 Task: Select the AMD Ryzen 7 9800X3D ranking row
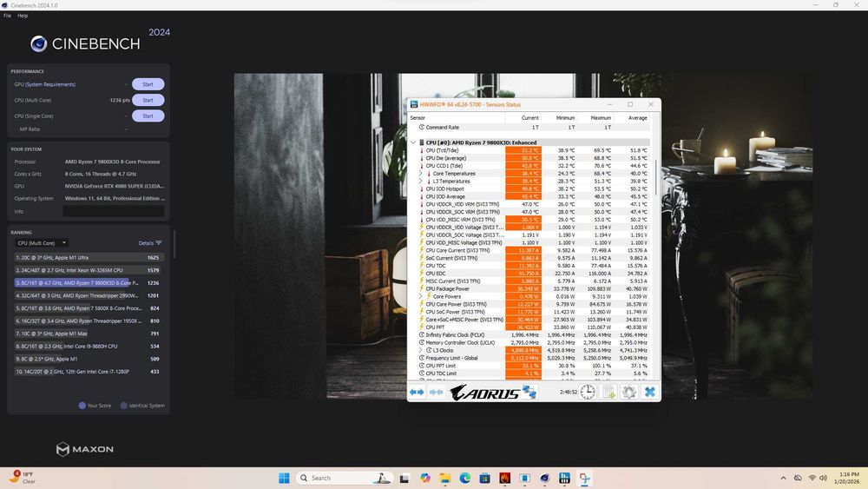point(89,283)
